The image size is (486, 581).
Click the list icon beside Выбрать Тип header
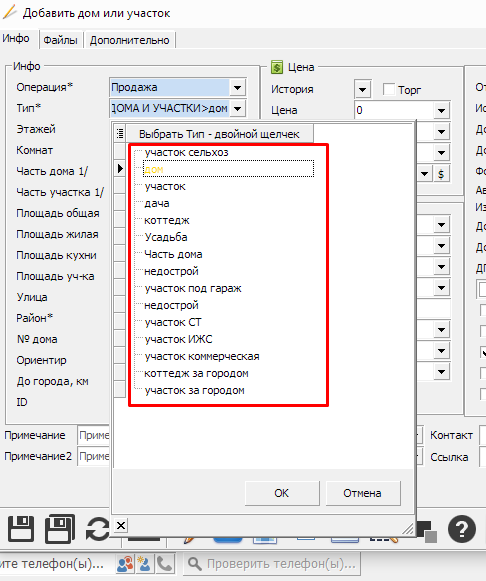tap(120, 133)
